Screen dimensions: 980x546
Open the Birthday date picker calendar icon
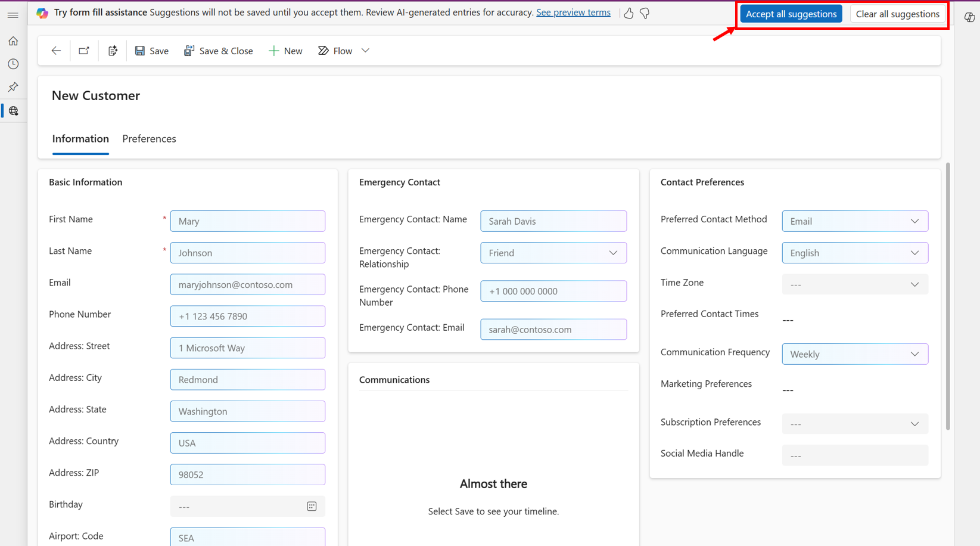pos(312,506)
